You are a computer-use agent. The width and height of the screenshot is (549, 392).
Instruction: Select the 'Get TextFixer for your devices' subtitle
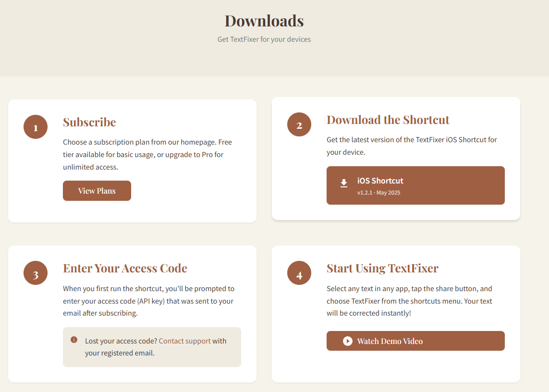[264, 39]
